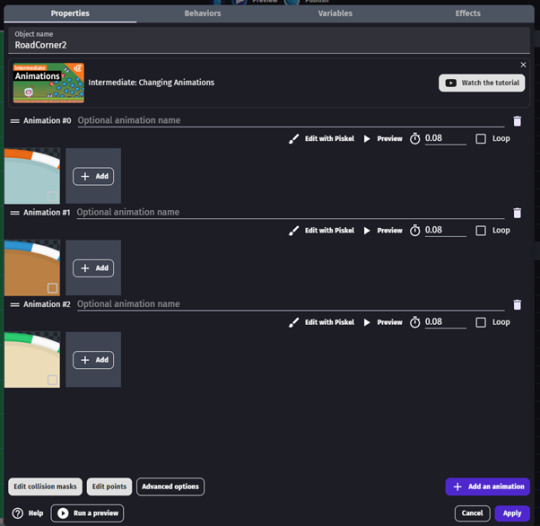Screen dimensions: 540x526
Task: Click Run a preview button
Action: click(x=87, y=513)
